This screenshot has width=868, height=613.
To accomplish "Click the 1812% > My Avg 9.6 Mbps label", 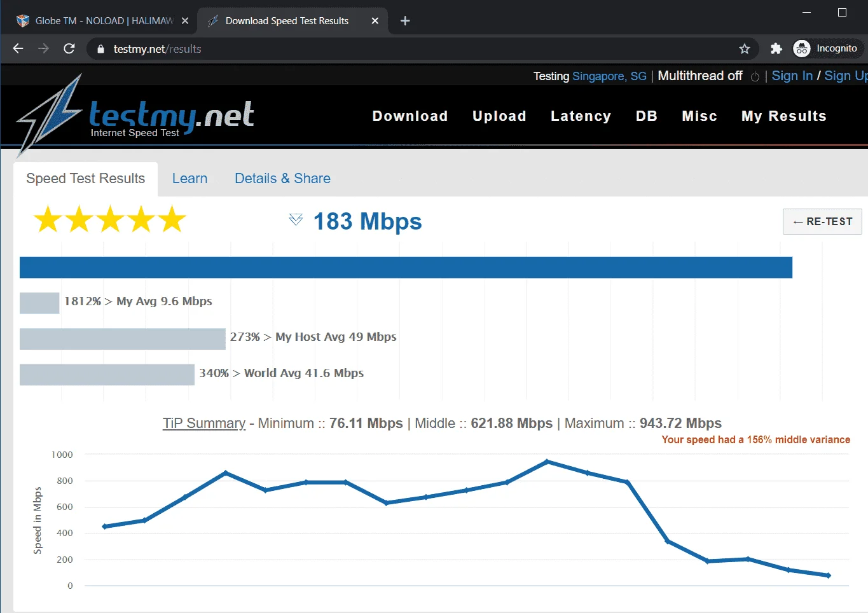I will [138, 301].
